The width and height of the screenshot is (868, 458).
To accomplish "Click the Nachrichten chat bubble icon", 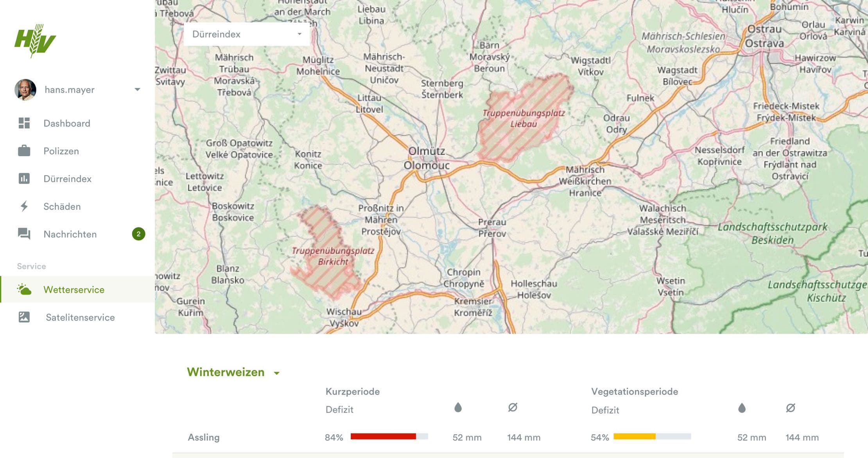I will point(24,234).
